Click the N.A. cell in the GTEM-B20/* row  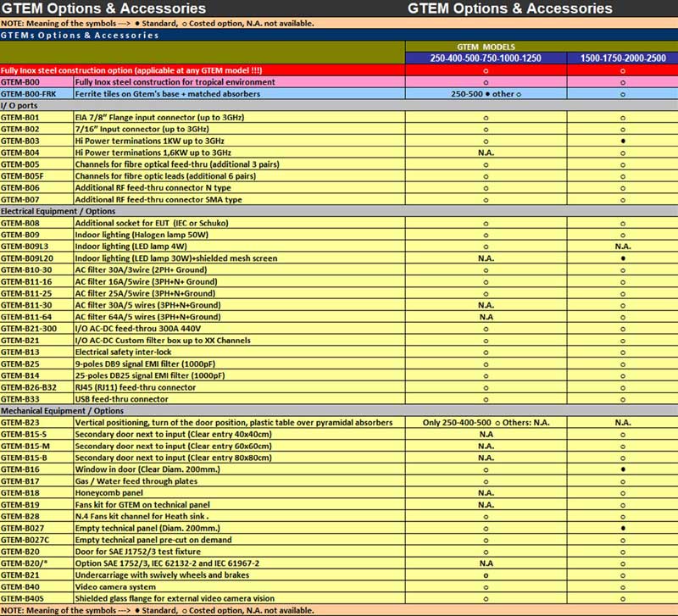(x=486, y=563)
